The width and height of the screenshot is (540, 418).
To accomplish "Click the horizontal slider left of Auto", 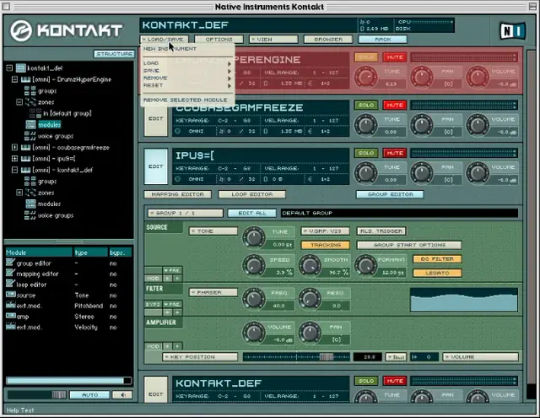I will tap(37, 395).
